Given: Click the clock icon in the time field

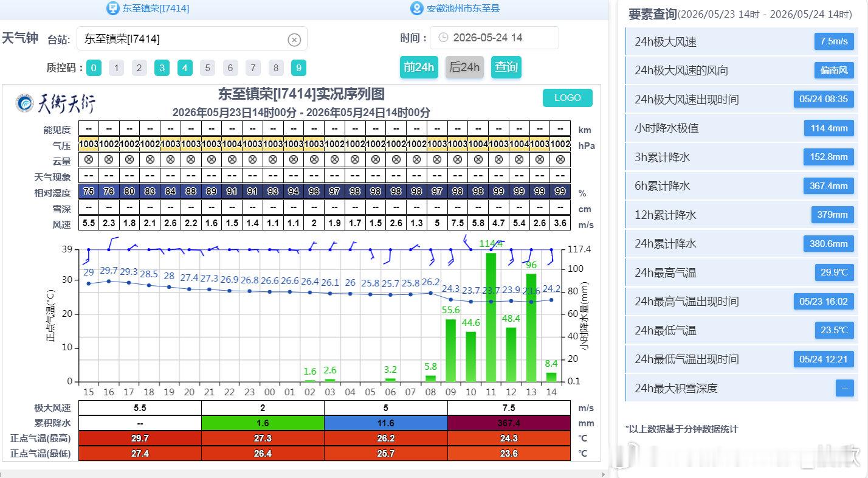Looking at the screenshot, I should click(443, 38).
